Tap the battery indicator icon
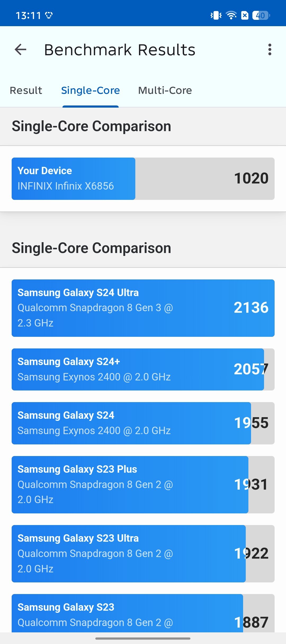The image size is (286, 644). point(261,15)
